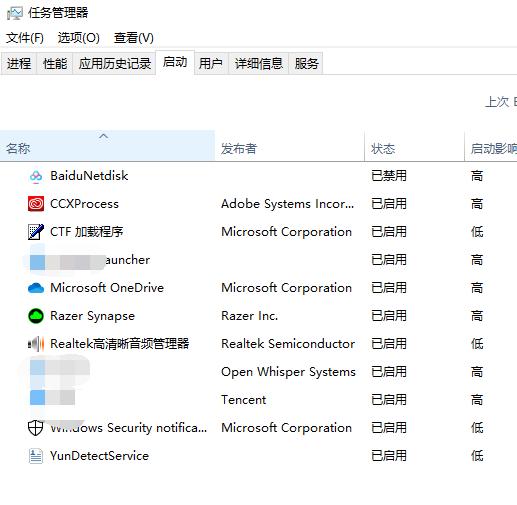This screenshot has height=505, width=517.
Task: Switch to the 性能 tab
Action: [55, 63]
